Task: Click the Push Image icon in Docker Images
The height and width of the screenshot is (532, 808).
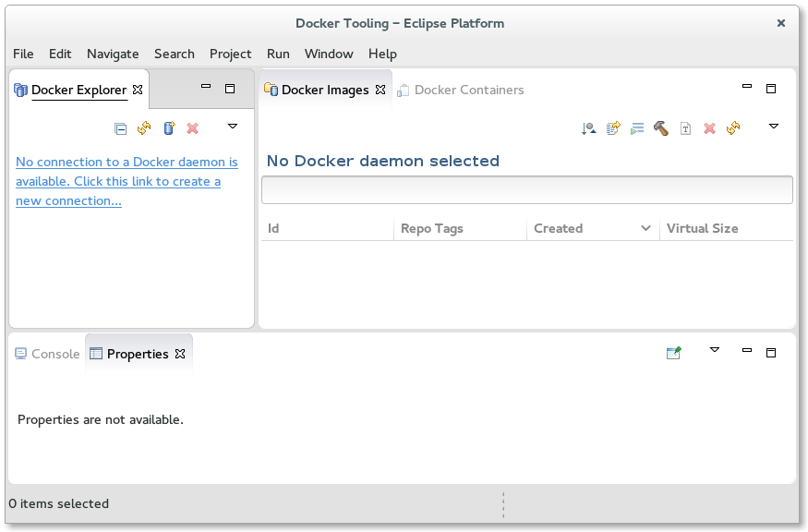Action: point(613,127)
